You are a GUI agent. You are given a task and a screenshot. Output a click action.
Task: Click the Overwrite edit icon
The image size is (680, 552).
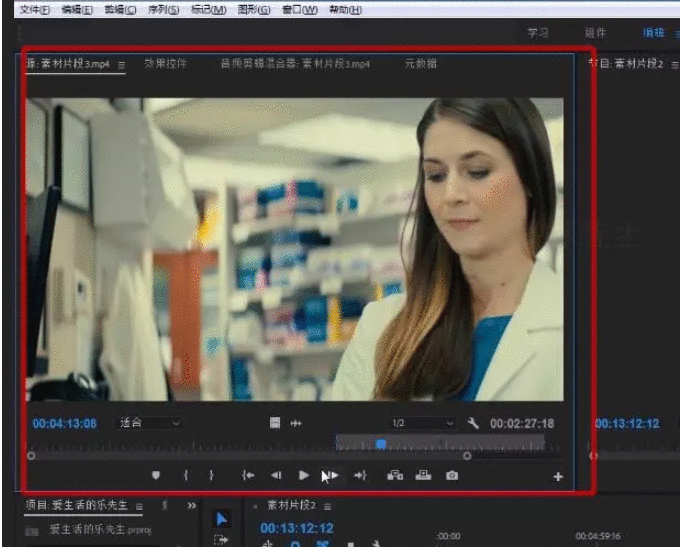[x=423, y=476]
